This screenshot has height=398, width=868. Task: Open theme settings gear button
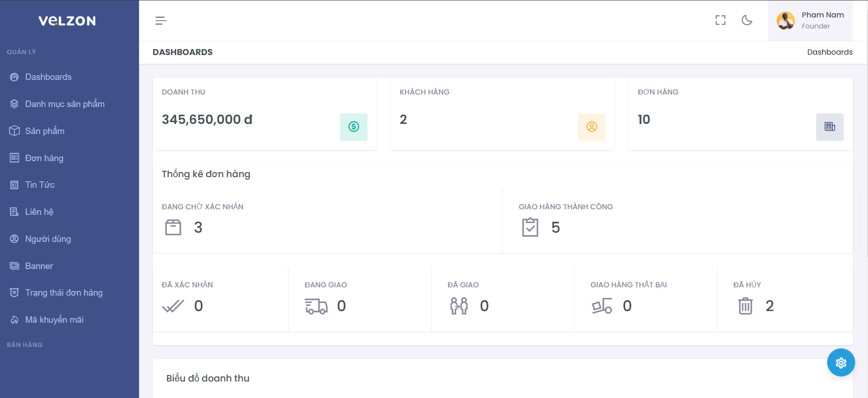coord(840,363)
